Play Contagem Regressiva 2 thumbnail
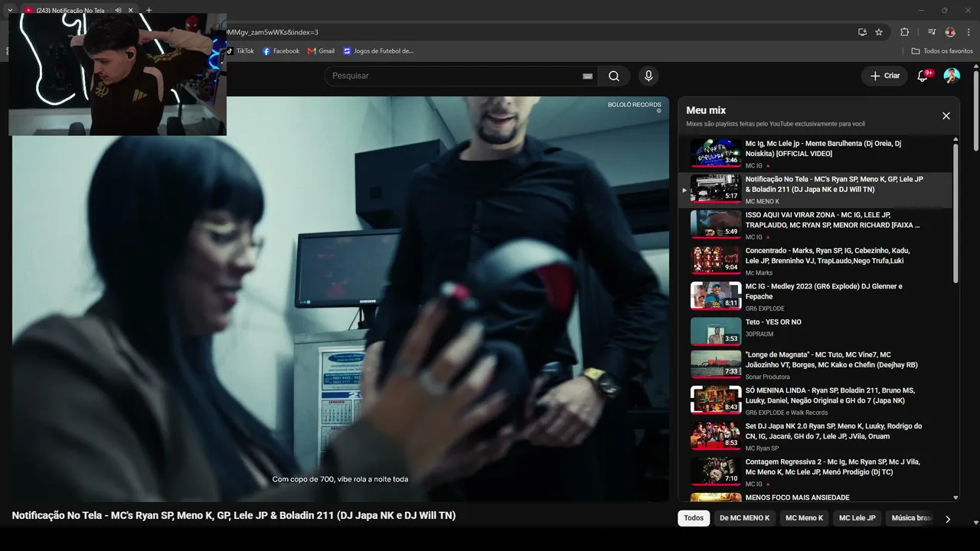This screenshot has height=551, width=980. click(716, 471)
